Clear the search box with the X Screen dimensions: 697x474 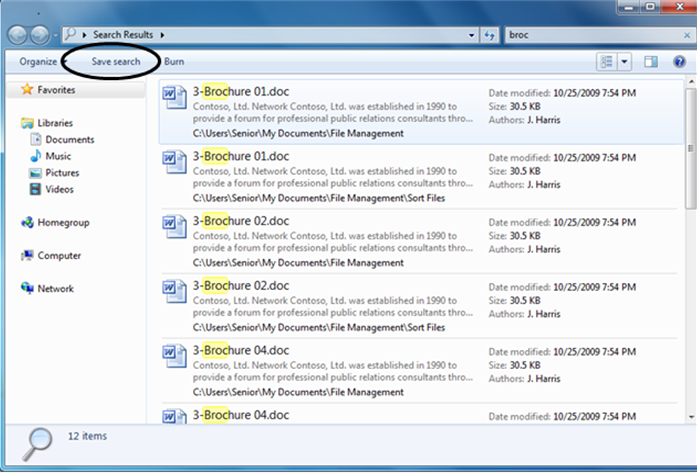[x=687, y=35]
